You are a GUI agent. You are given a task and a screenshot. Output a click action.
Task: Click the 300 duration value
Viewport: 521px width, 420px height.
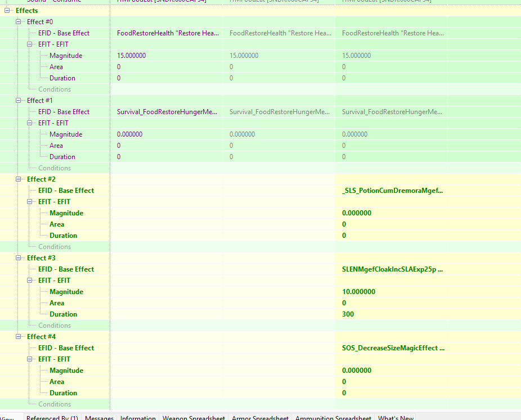pos(348,314)
